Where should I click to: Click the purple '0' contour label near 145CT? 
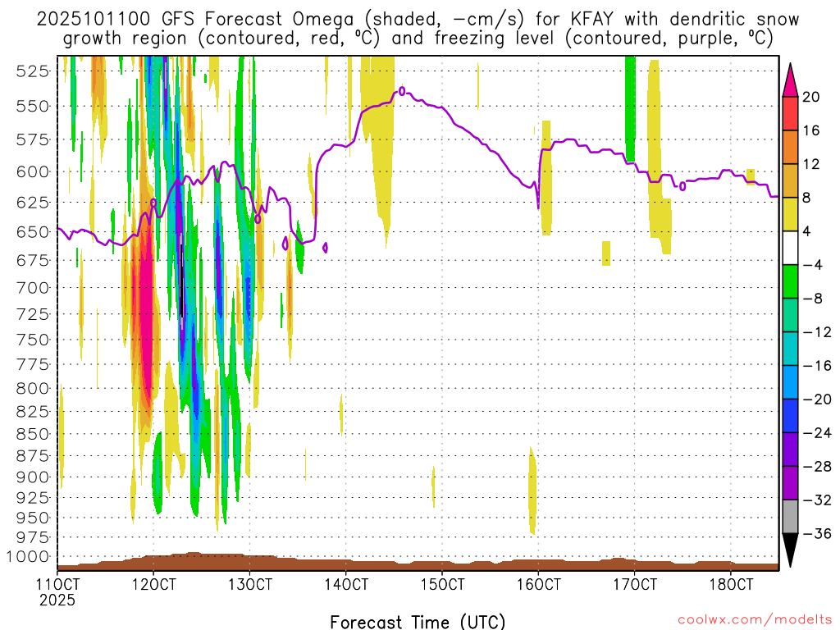tap(402, 92)
